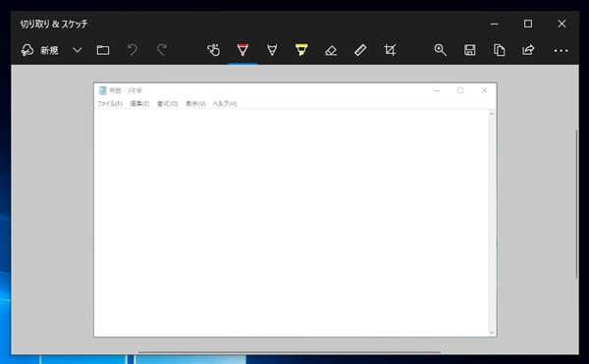Share the snip via share icon
The width and height of the screenshot is (589, 364).
[x=528, y=50]
